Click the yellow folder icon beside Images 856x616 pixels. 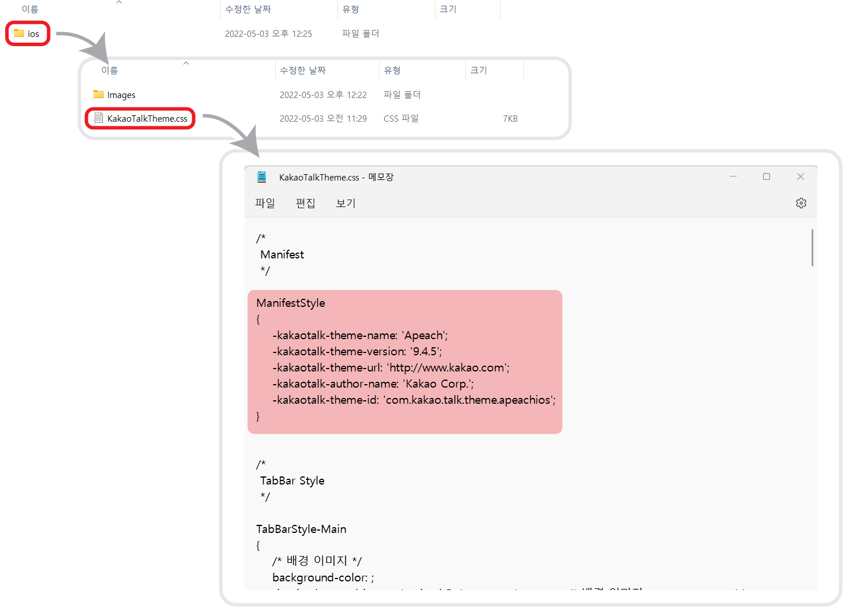point(97,94)
